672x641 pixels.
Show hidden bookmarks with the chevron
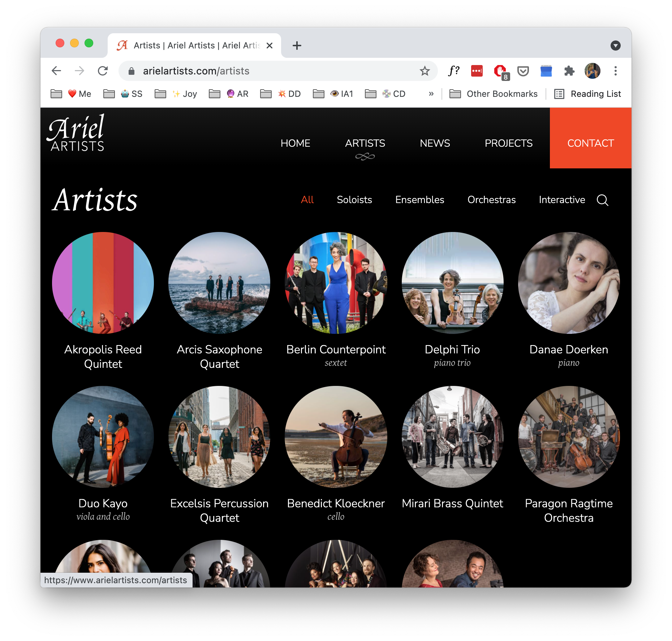pyautogui.click(x=431, y=94)
